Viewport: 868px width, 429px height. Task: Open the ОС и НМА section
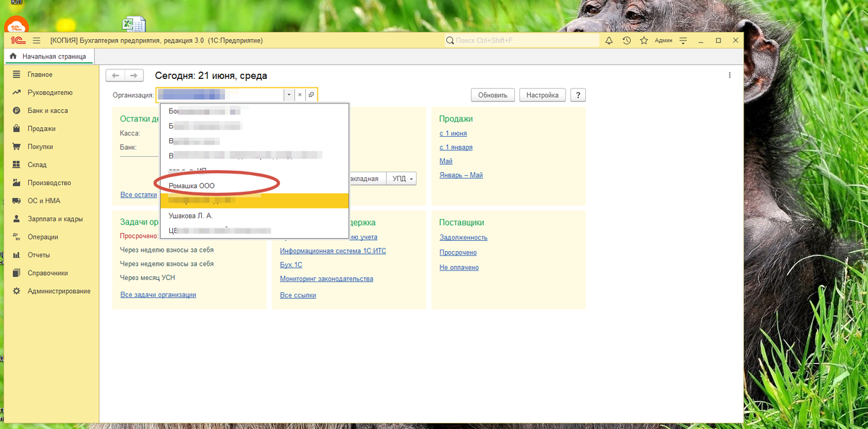click(44, 201)
